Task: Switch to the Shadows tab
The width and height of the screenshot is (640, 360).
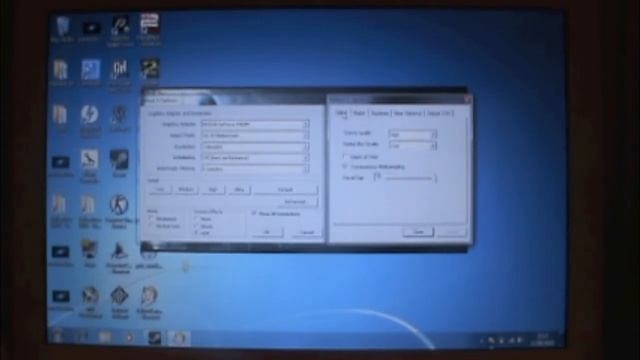Action: [x=380, y=113]
